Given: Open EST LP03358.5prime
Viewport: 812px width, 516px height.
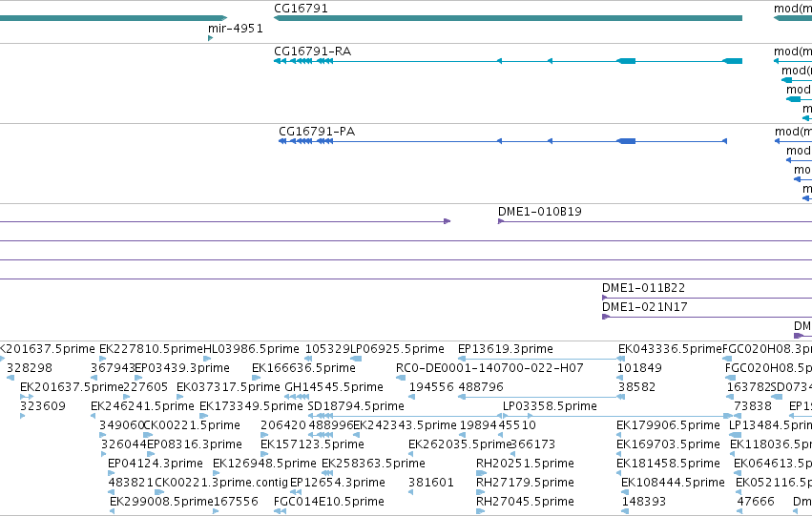Looking at the screenshot, I should 550,406.
